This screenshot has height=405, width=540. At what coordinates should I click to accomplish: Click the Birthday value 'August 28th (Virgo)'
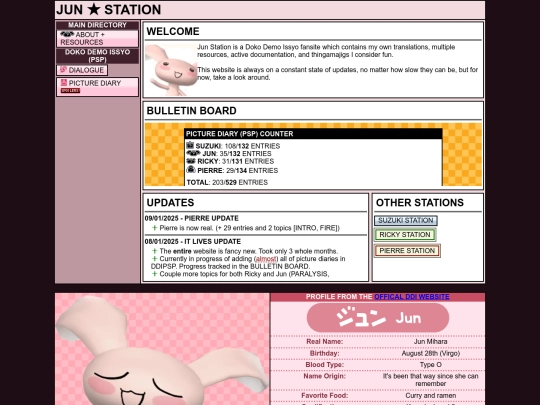click(x=430, y=353)
